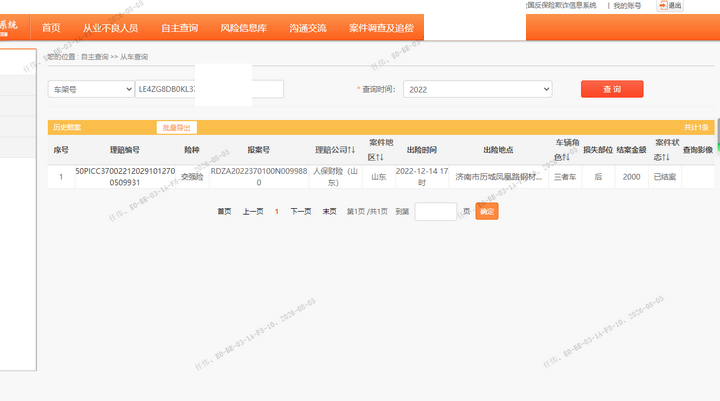720x401 pixels.
Task: Select page 1 in pagination
Action: (276, 211)
